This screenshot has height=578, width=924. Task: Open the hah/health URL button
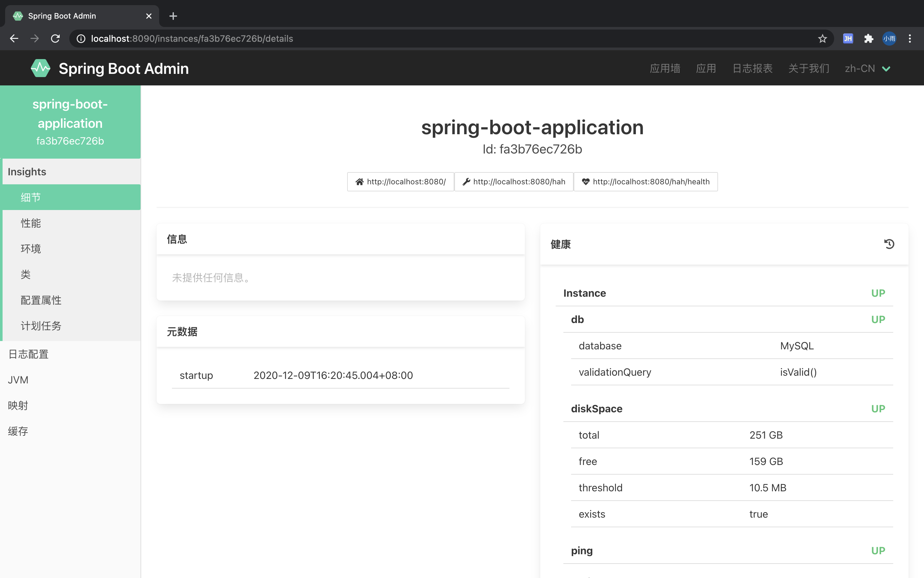tap(646, 181)
